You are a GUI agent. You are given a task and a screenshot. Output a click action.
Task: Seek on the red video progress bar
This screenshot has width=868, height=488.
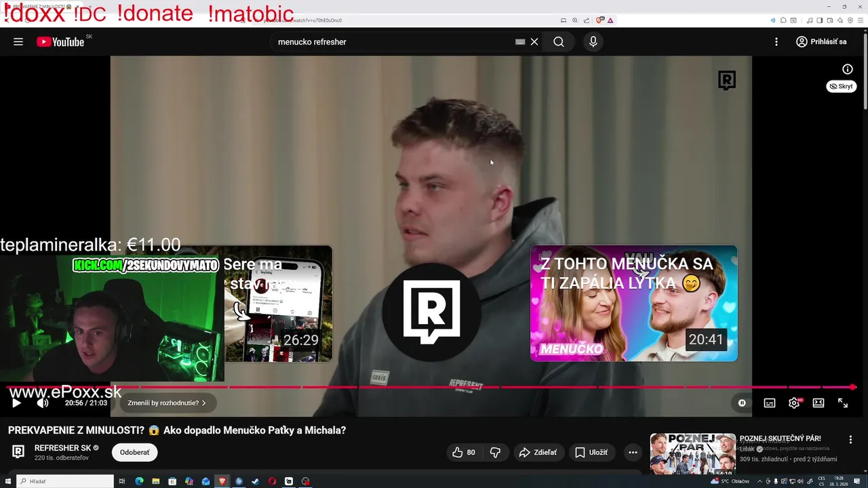coord(431,388)
